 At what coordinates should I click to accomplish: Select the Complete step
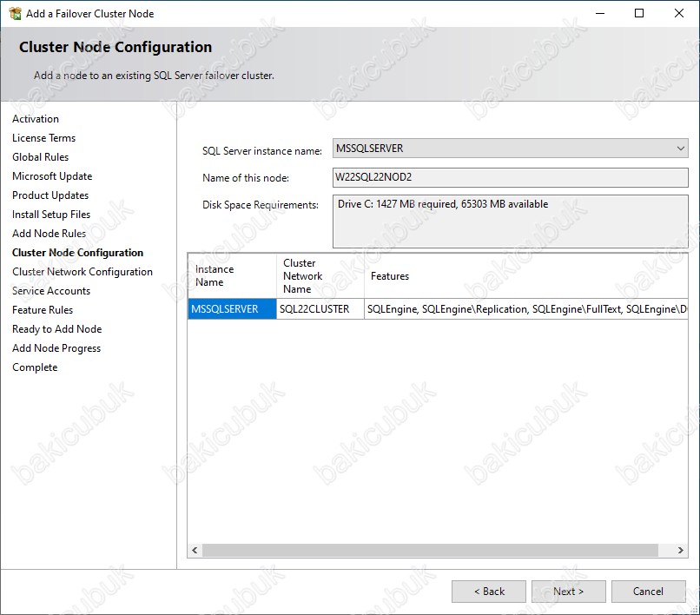coord(35,367)
